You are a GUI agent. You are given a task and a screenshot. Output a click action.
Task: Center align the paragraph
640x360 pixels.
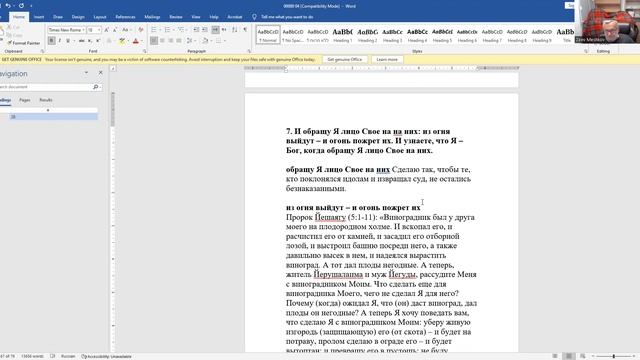162,41
